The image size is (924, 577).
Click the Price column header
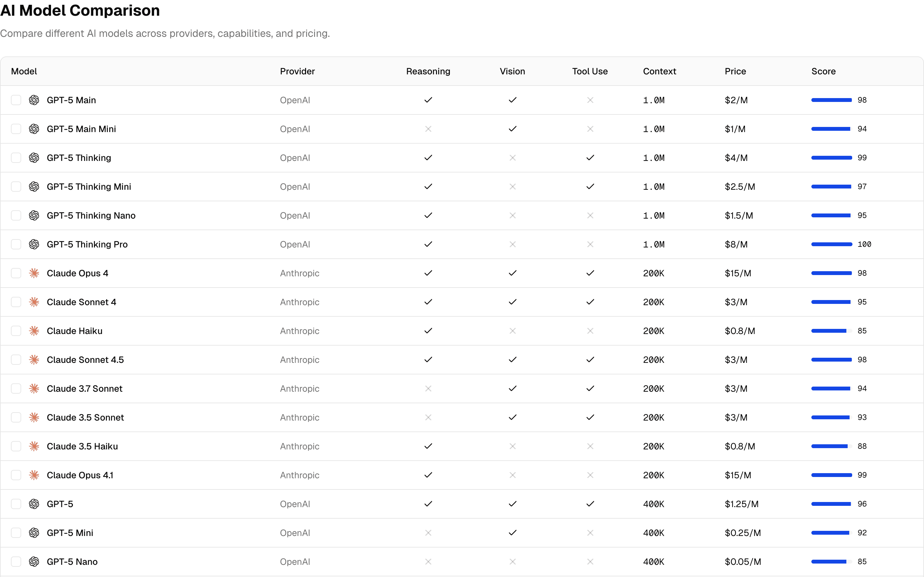[735, 71]
